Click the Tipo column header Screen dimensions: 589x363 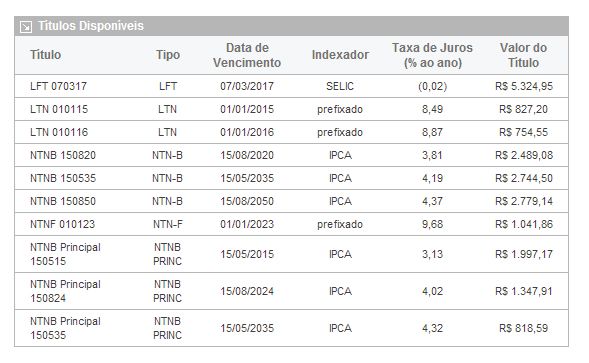168,55
